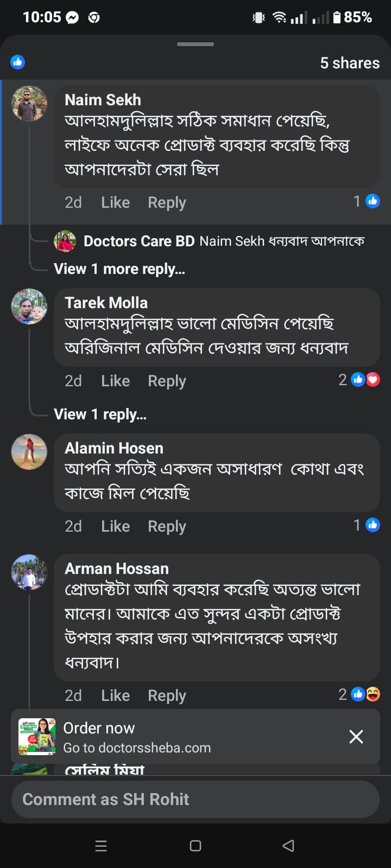Tap the blue like reaction icon at top

pos(18,62)
